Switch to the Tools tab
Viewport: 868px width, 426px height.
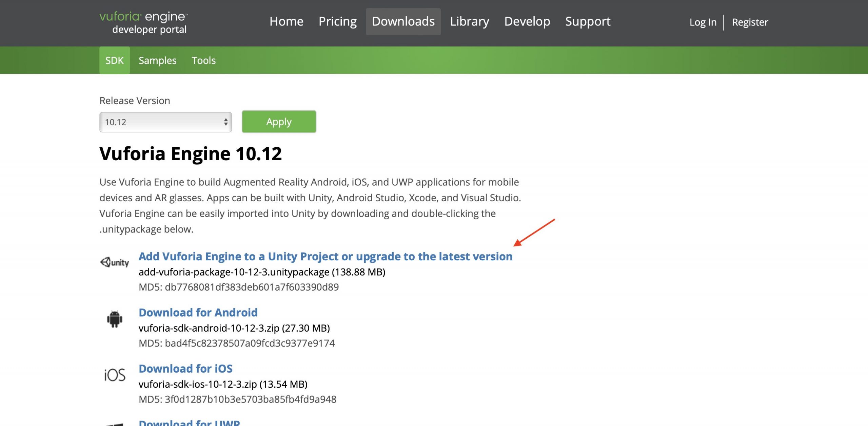[203, 60]
